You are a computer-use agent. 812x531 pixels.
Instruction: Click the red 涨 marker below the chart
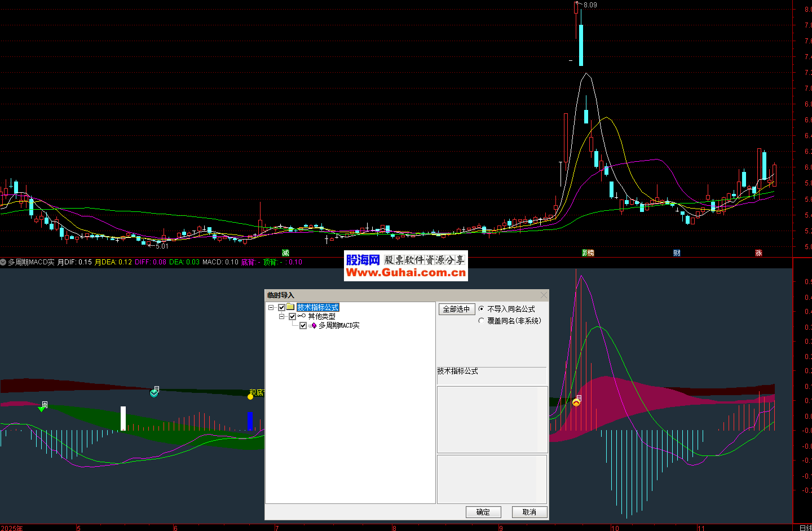point(758,253)
